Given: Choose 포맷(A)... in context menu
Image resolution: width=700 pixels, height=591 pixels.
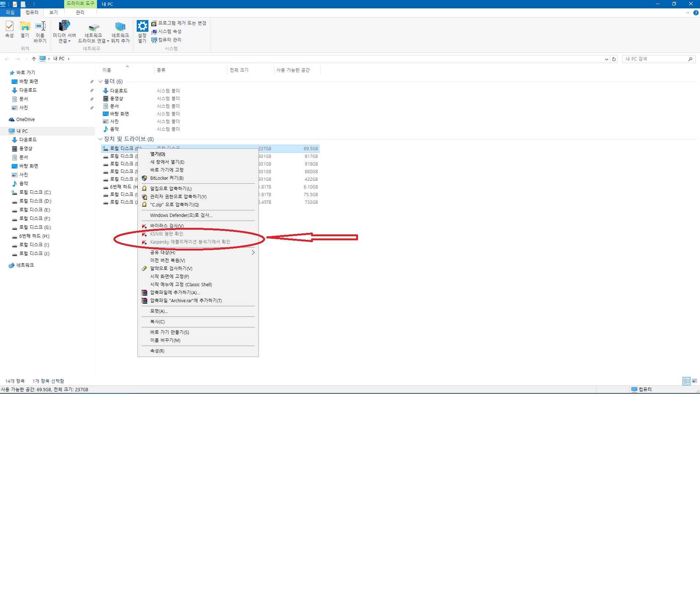Looking at the screenshot, I should pos(198,311).
